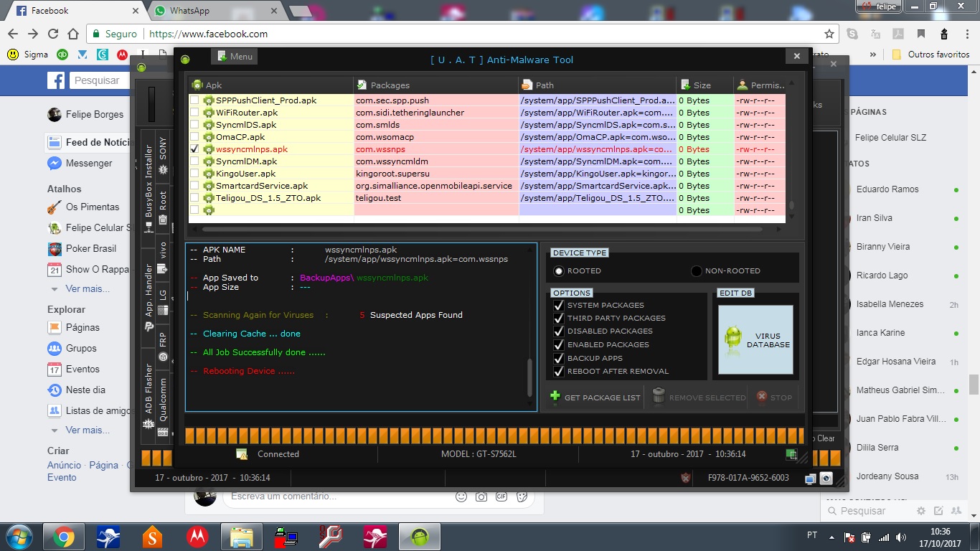The height and width of the screenshot is (551, 980).
Task: Switch to the LG side tab
Action: point(163,301)
